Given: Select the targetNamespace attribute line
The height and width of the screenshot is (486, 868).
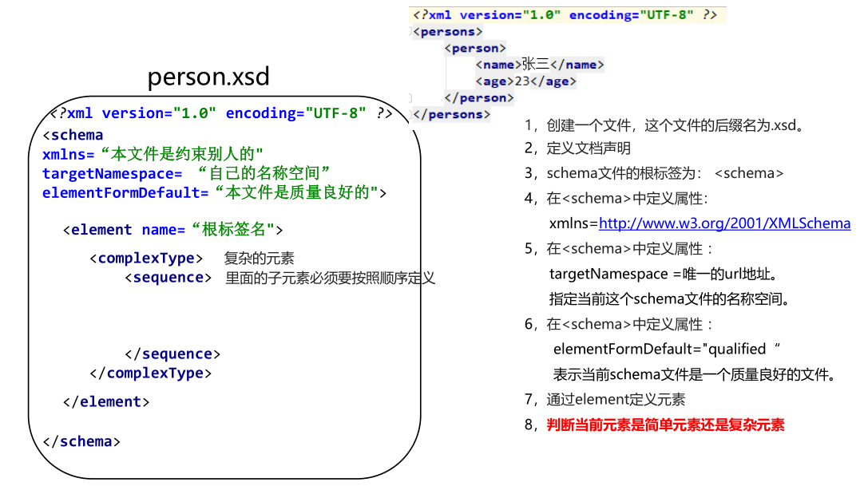Looking at the screenshot, I should point(186,173).
